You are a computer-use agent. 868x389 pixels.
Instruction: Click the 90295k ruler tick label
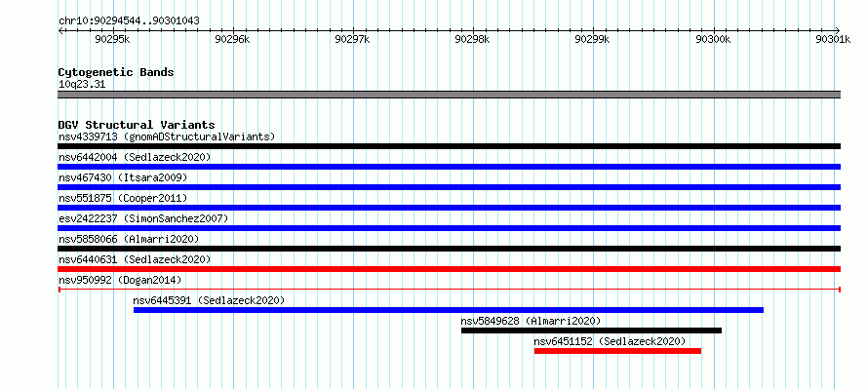tap(113, 39)
